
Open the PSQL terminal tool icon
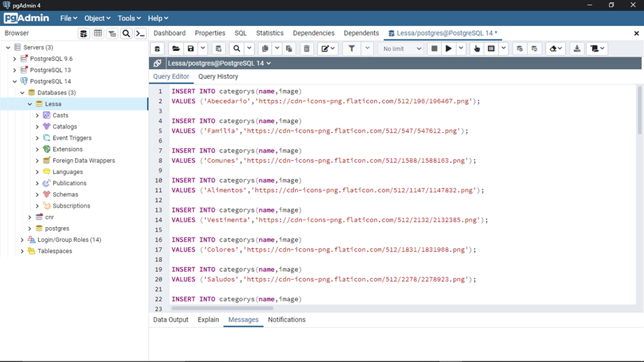pos(141,34)
